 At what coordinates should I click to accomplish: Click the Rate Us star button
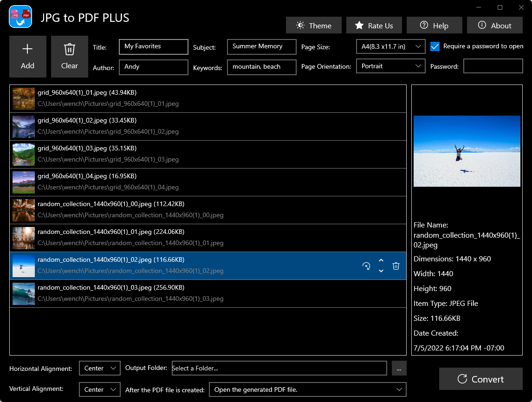(374, 26)
